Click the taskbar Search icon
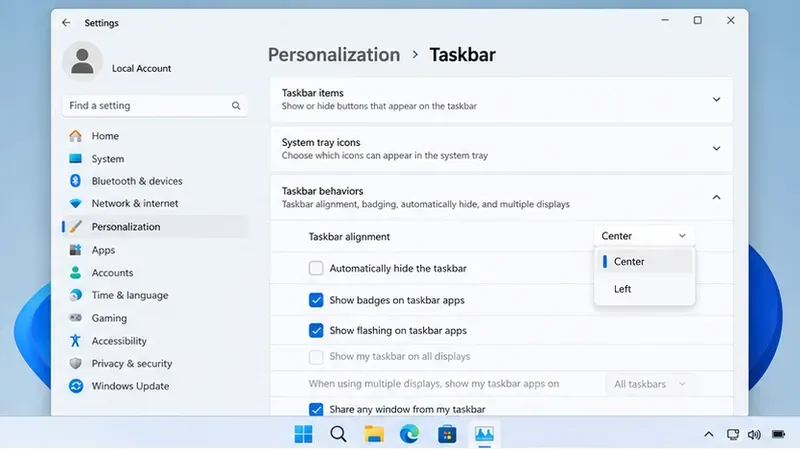This screenshot has width=800, height=449. click(x=338, y=434)
